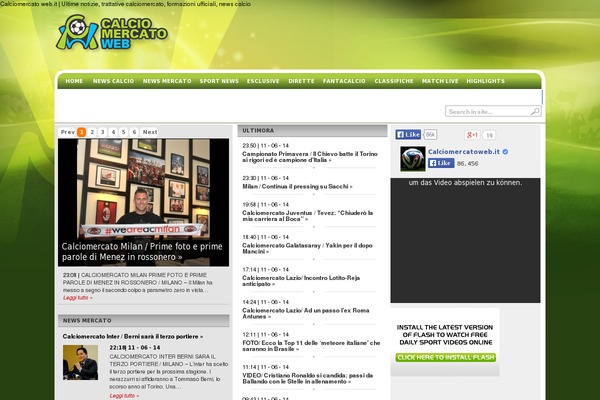
Task: Click Leggi tutto under the Berni article
Action: click(124, 396)
